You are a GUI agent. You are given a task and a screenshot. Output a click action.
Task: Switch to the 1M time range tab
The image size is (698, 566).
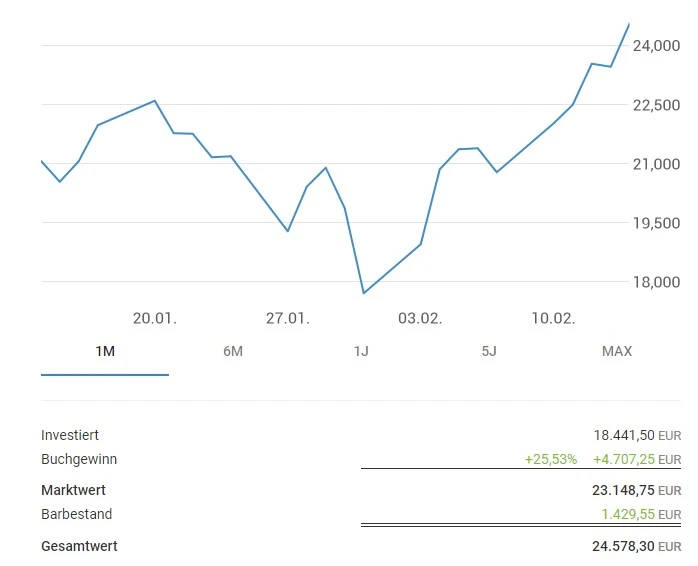tap(105, 351)
